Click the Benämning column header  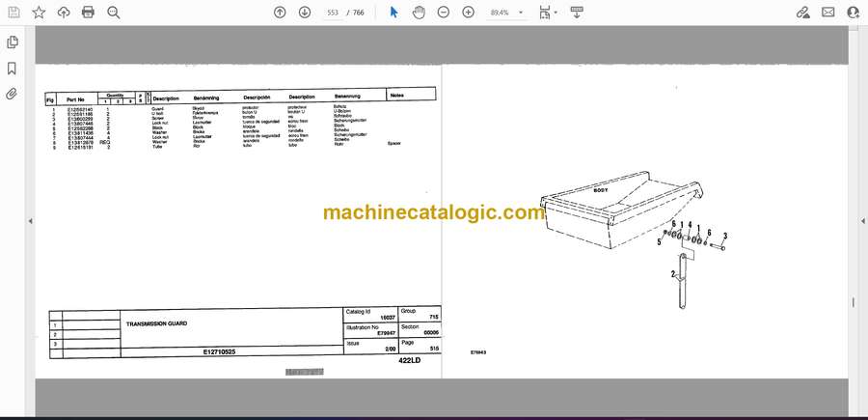(206, 98)
